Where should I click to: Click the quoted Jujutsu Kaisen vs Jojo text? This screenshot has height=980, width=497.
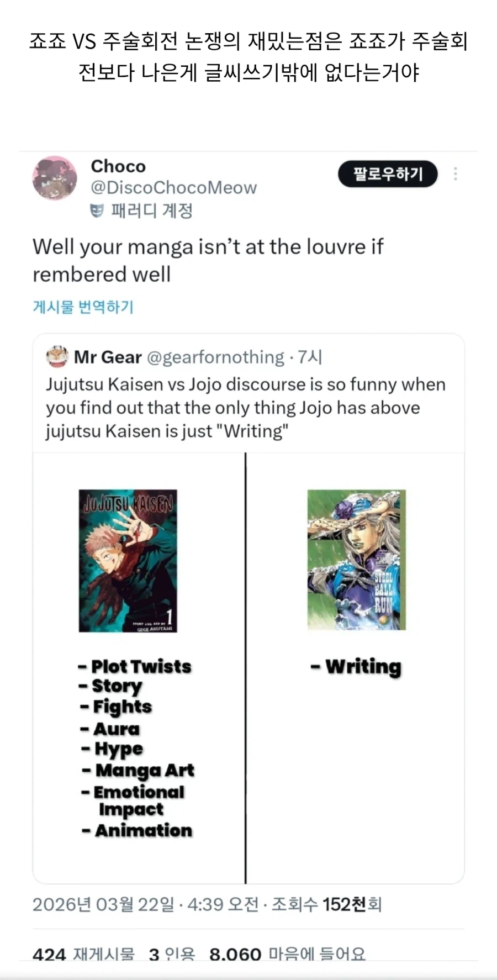pyautogui.click(x=245, y=408)
